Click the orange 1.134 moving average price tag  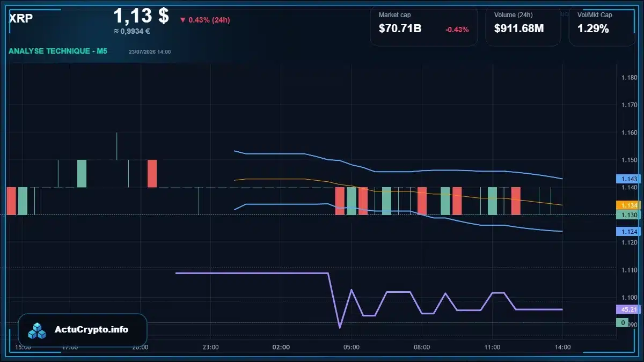coord(627,205)
